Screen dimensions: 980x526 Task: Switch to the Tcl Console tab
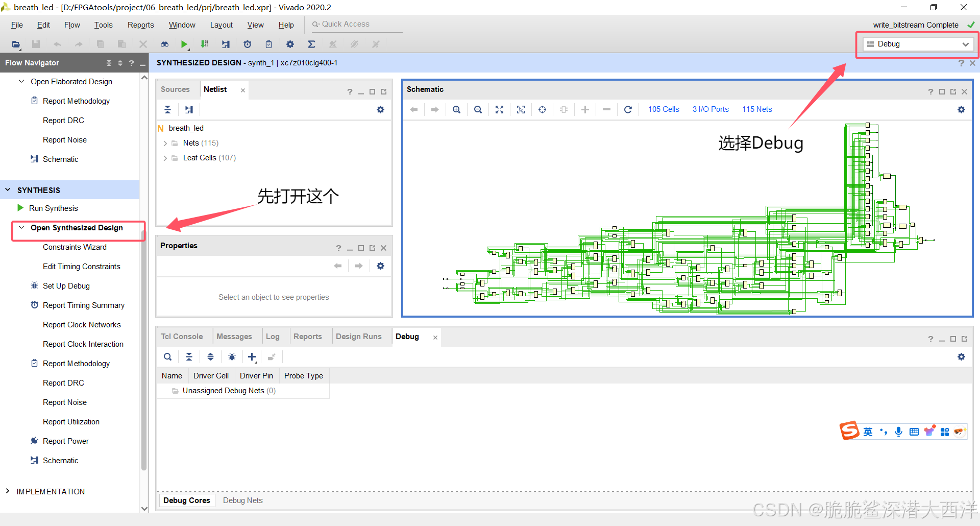182,337
